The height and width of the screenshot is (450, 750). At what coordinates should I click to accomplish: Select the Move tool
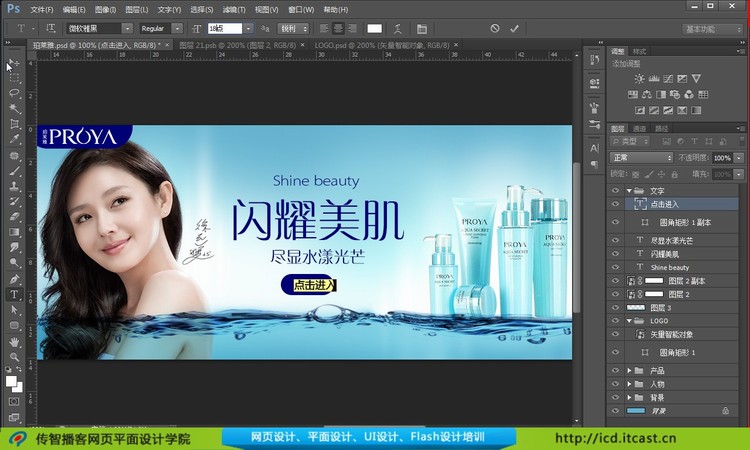pyautogui.click(x=14, y=63)
